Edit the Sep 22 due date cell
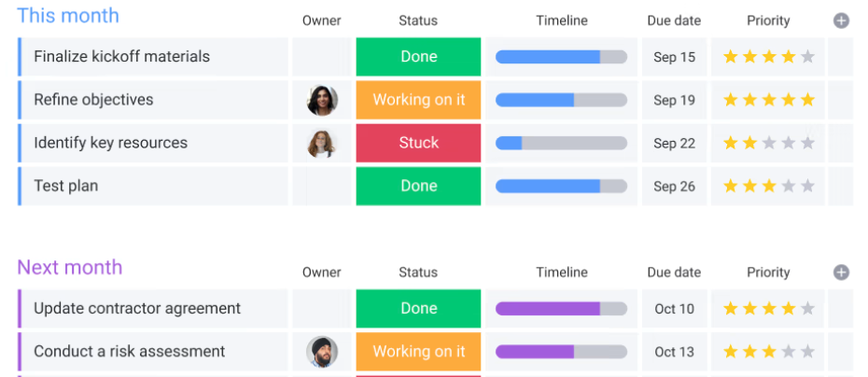Image resolution: width=868 pixels, height=377 pixels. tap(674, 143)
